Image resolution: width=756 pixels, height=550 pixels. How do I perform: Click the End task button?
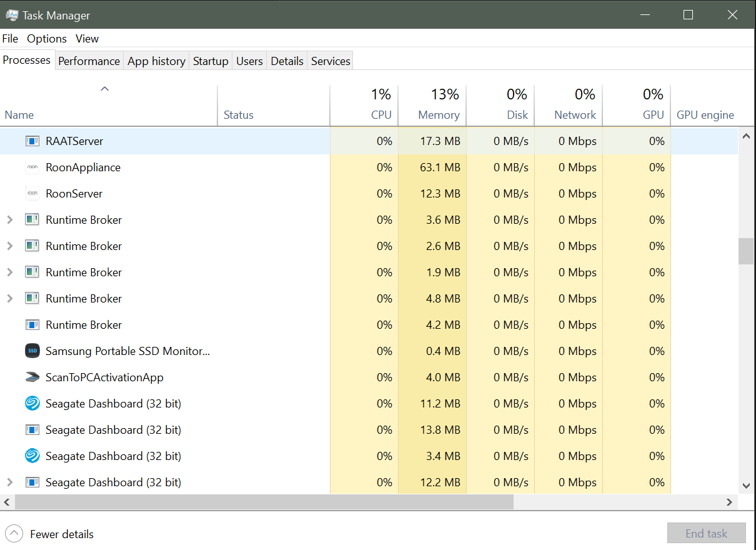click(x=706, y=533)
